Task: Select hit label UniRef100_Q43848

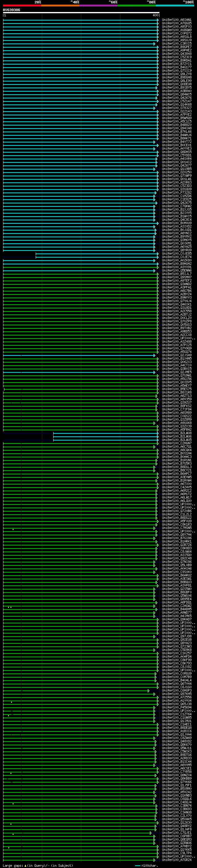Action: 177,54
